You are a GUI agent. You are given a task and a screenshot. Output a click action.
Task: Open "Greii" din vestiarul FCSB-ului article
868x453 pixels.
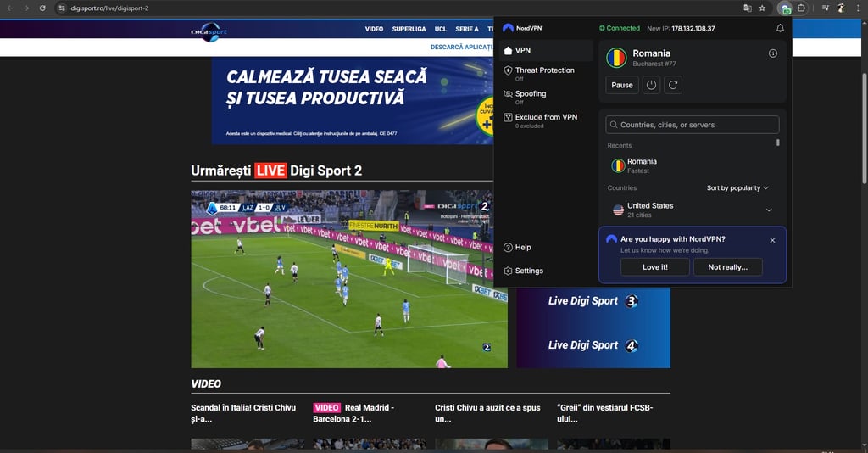605,413
